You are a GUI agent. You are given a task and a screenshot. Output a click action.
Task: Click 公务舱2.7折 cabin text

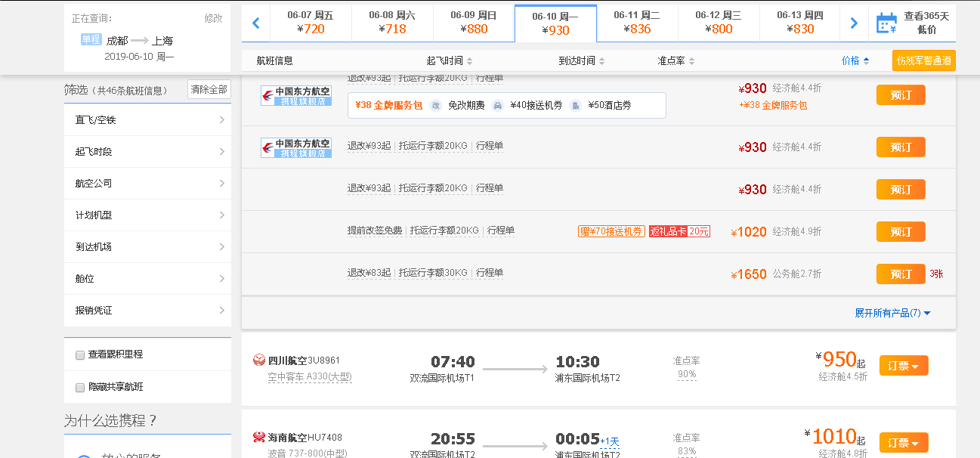[x=796, y=274]
